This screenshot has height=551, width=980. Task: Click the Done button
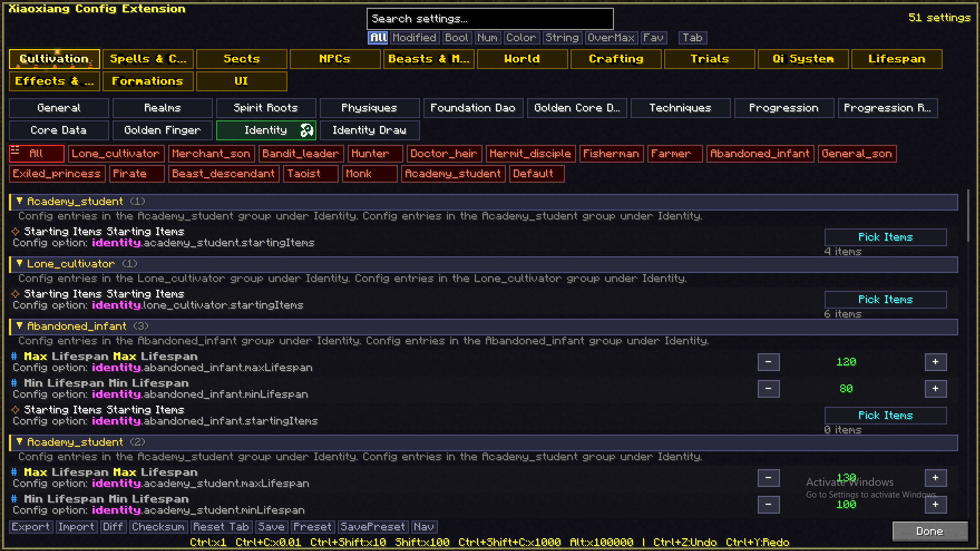(x=930, y=532)
